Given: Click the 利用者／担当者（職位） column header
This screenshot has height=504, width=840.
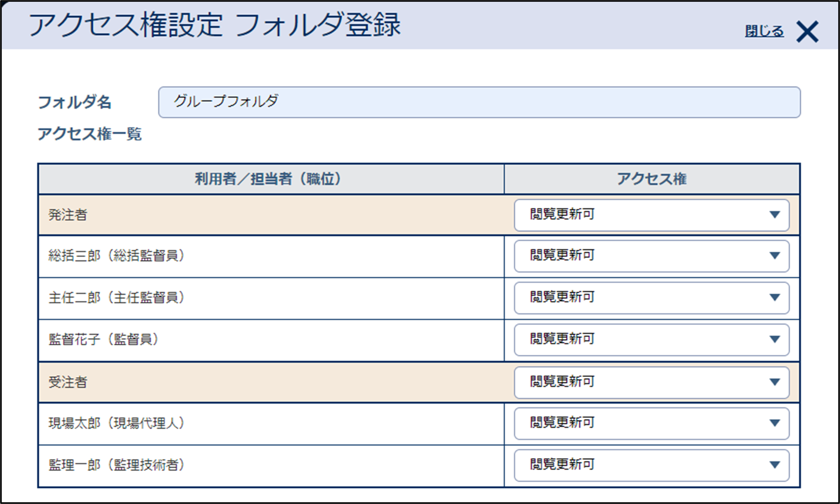Looking at the screenshot, I should coord(268,179).
